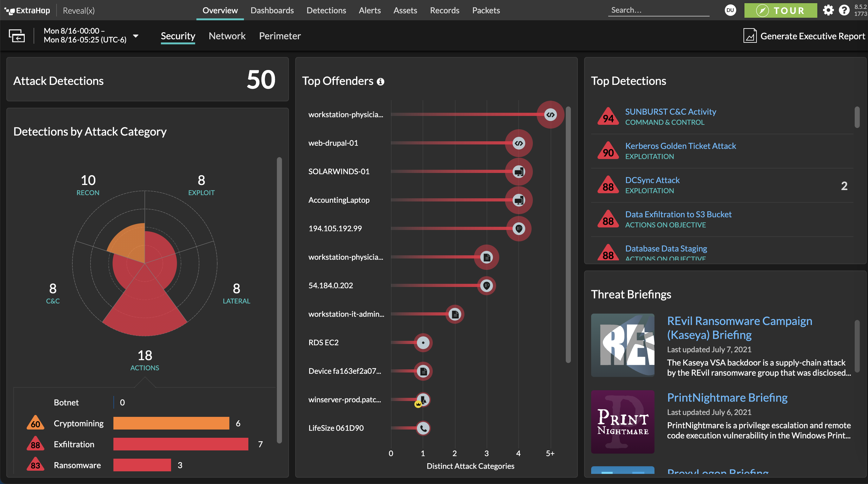Select the Device fa163ef2a07 document icon
Image resolution: width=868 pixels, height=484 pixels.
tap(423, 371)
